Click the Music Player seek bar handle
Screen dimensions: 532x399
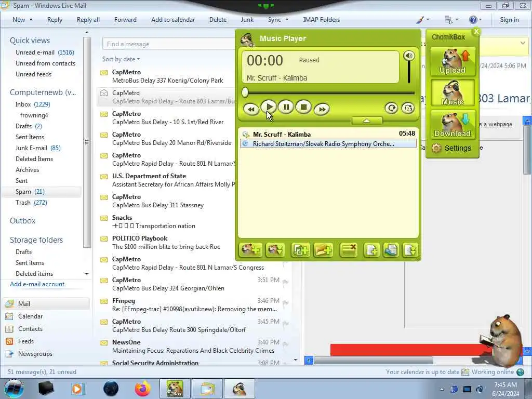click(245, 92)
